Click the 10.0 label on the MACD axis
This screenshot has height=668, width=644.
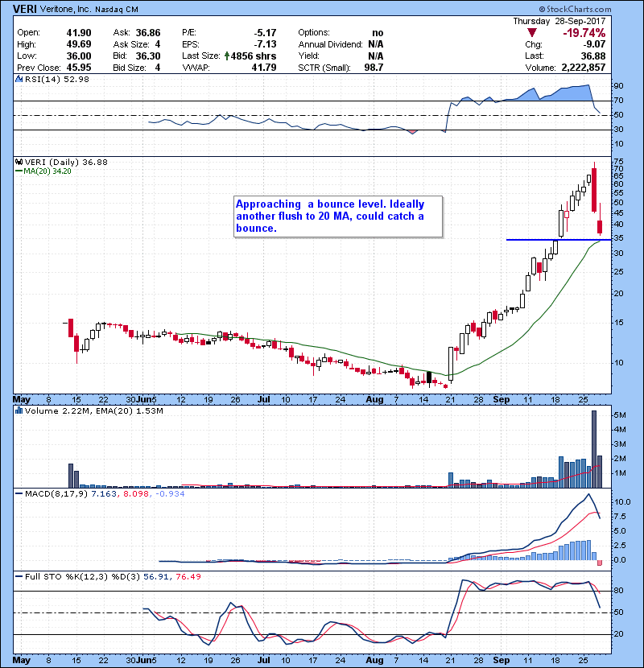621,502
